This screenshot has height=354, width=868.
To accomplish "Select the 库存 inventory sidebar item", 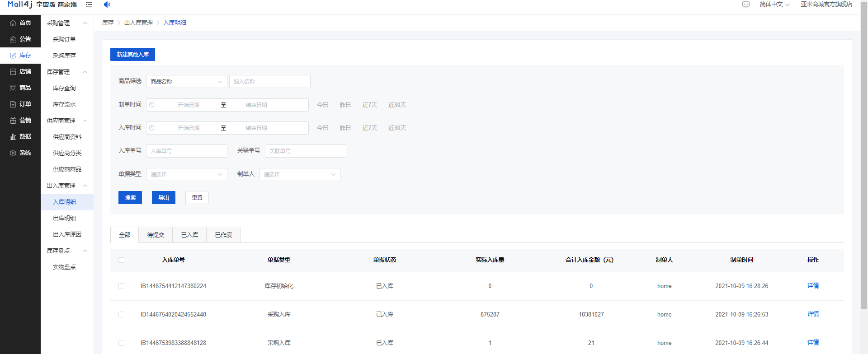I will point(20,55).
